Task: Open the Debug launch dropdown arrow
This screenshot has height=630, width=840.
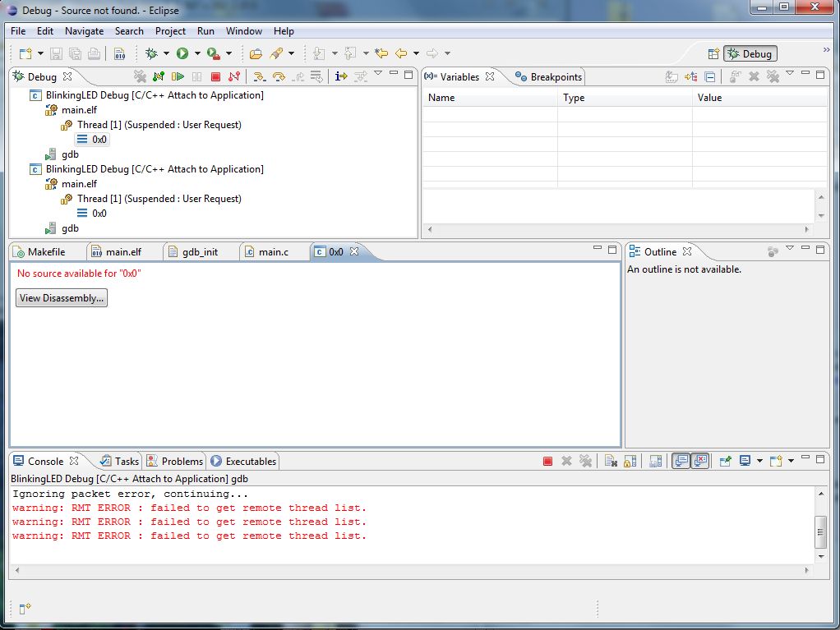Action: pos(166,53)
